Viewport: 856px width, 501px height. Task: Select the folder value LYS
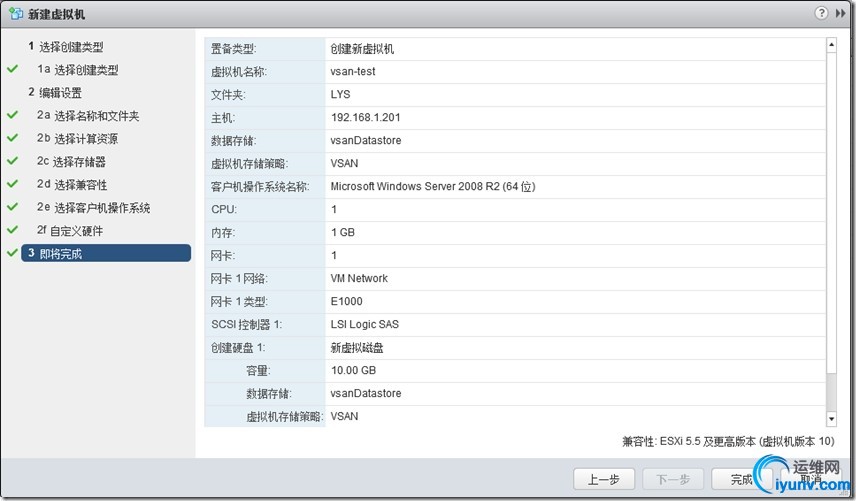coord(340,94)
